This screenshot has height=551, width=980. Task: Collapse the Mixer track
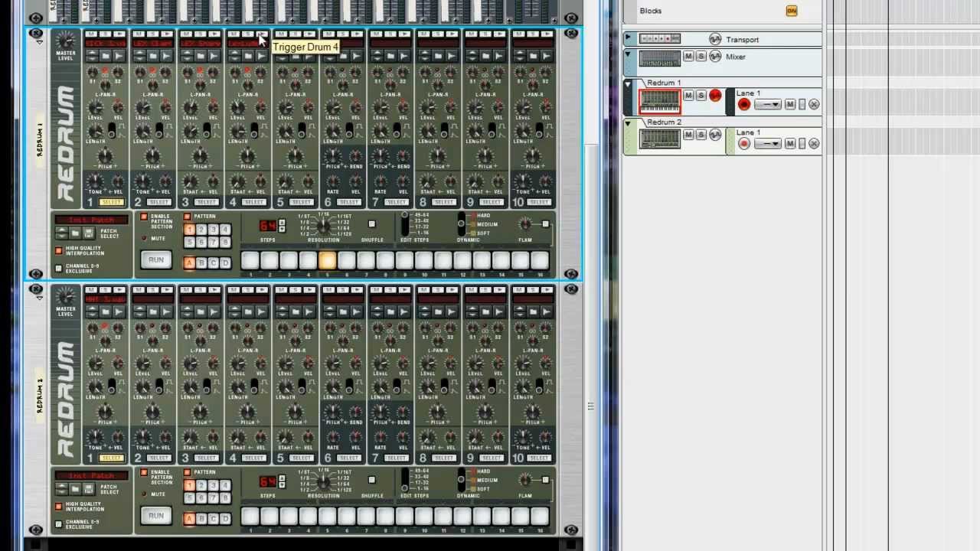point(628,54)
